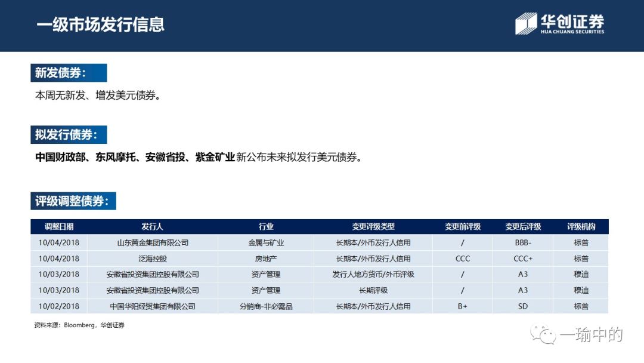This screenshot has height=363, width=644.
Task: Click the rating type 发行人地方货币/外币评级
Action: 373,274
